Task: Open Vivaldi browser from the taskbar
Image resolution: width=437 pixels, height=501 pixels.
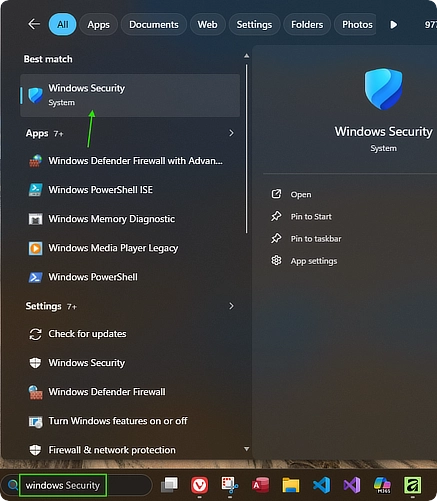Action: pyautogui.click(x=199, y=485)
